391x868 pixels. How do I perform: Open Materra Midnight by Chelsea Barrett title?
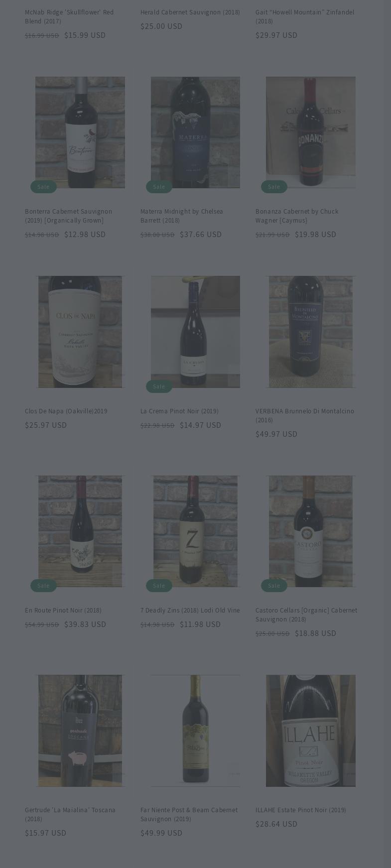click(182, 216)
